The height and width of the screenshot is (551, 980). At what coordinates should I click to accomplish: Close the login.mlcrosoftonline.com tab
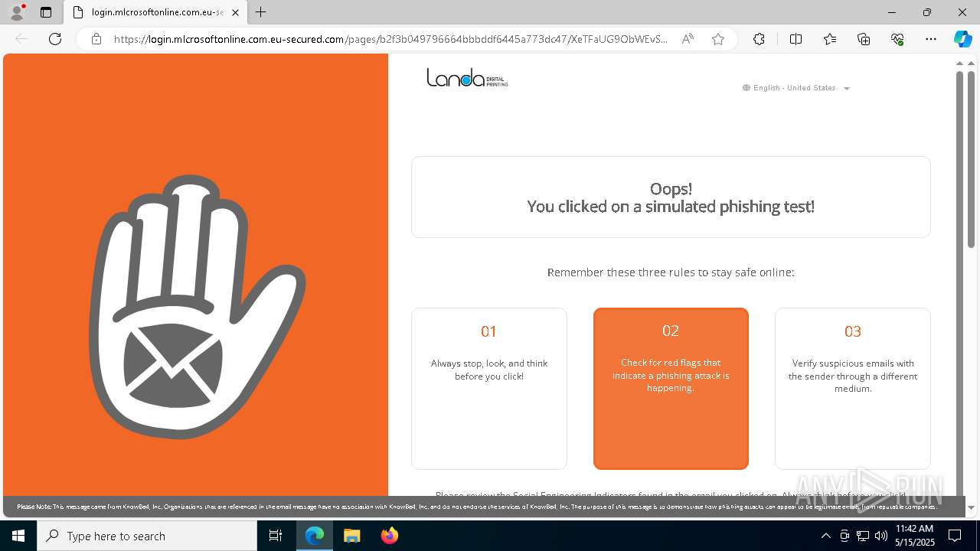[x=235, y=12]
